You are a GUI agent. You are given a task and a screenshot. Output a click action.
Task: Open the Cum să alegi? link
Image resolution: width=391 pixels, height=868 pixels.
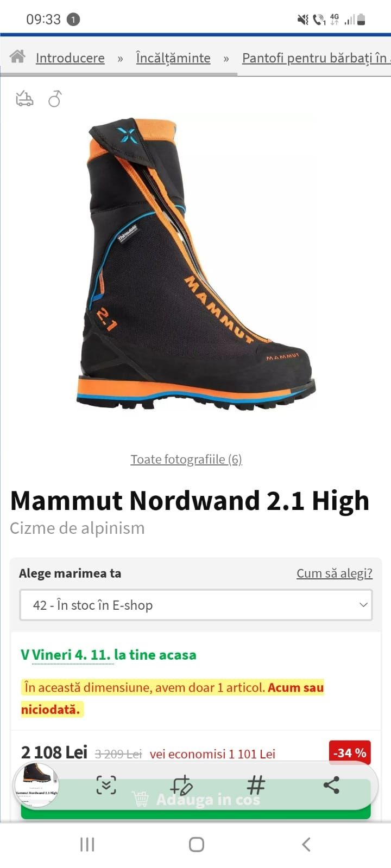point(335,573)
